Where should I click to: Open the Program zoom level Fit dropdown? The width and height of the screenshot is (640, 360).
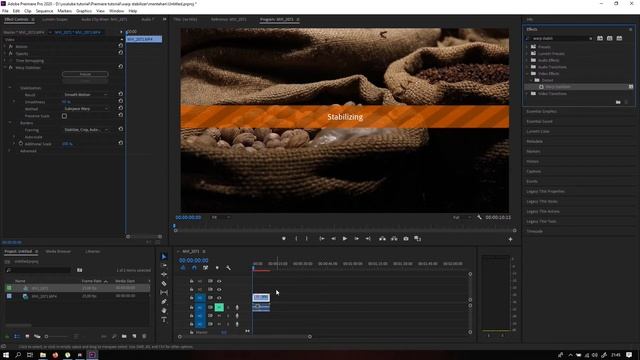click(x=221, y=218)
